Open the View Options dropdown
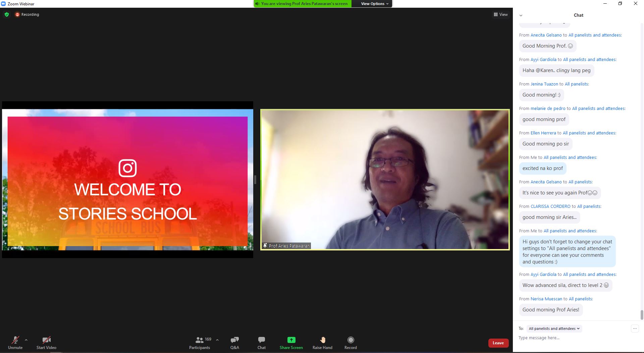This screenshot has width=644, height=353. (x=375, y=4)
